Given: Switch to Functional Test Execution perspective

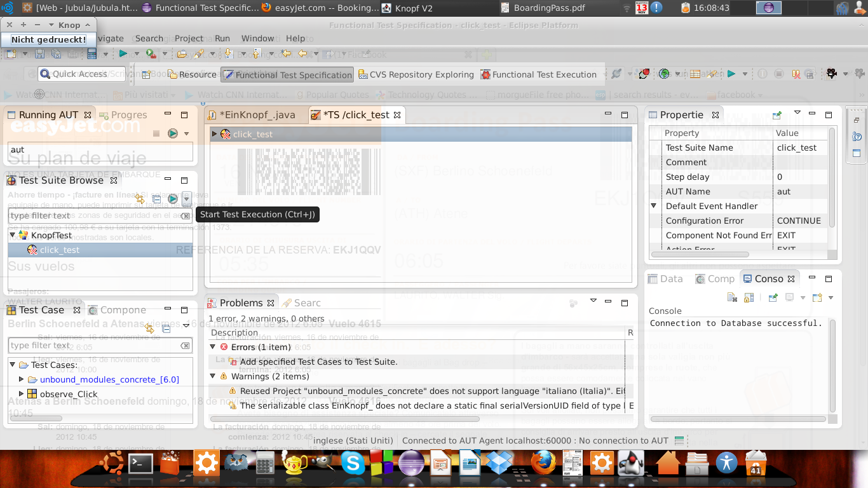Looking at the screenshot, I should click(538, 74).
